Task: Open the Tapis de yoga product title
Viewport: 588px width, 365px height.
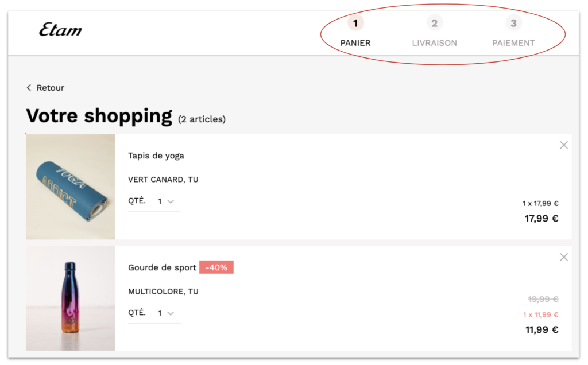Action: tap(156, 156)
